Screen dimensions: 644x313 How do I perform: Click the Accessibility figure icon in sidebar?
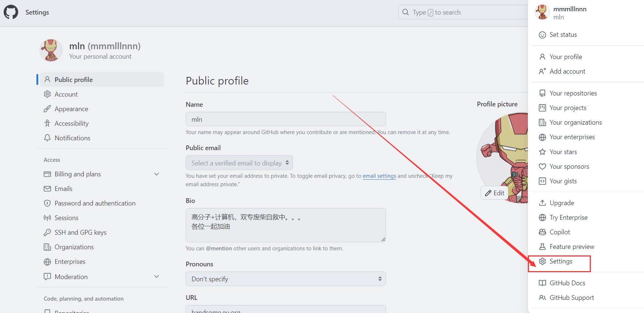(x=47, y=124)
